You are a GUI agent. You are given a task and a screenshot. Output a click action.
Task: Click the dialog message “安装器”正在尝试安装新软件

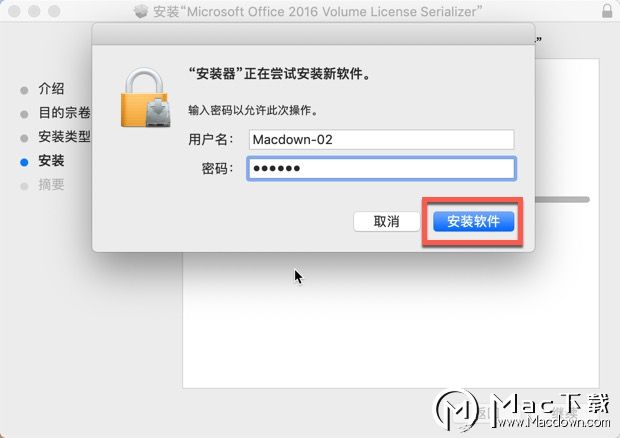click(280, 74)
